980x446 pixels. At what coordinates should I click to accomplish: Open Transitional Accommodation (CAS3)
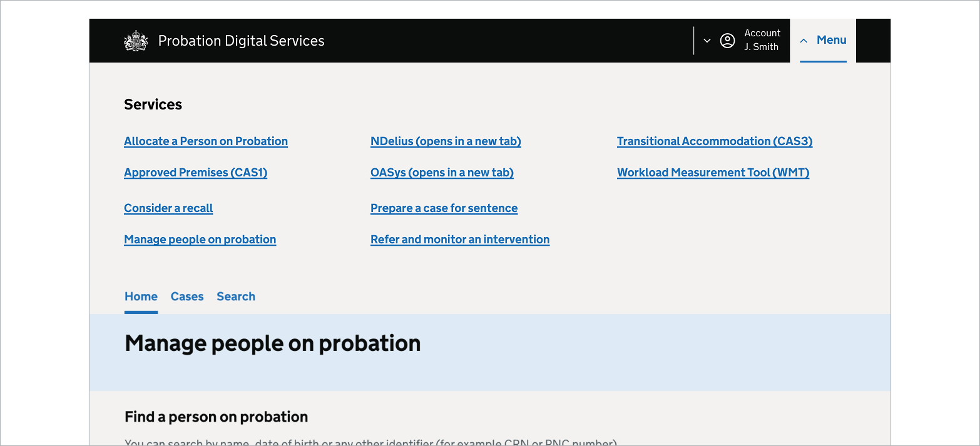(x=715, y=141)
